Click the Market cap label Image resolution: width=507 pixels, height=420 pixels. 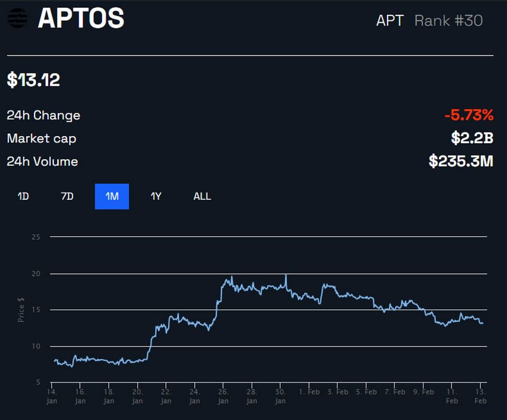pyautogui.click(x=41, y=138)
